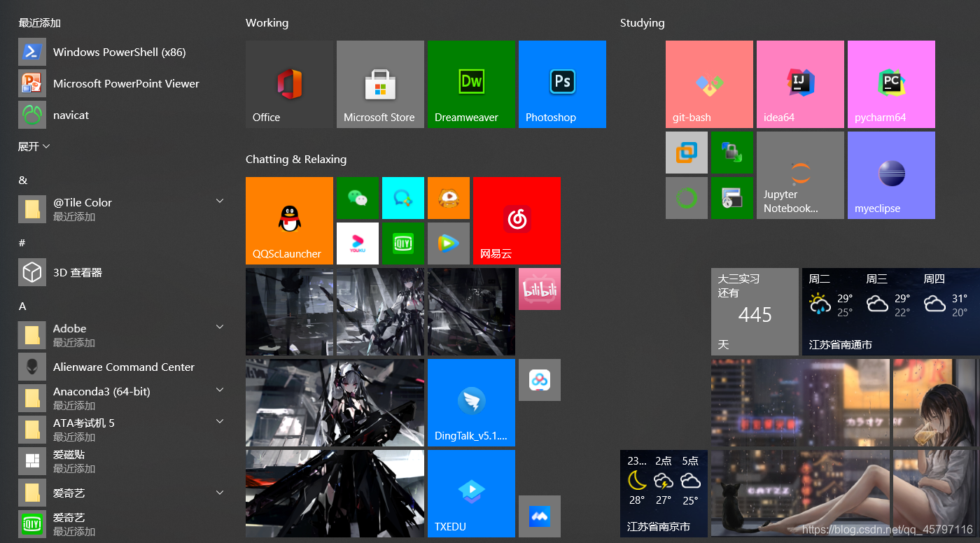The width and height of the screenshot is (980, 543).
Task: Launch Alienware Command Center from the list
Action: pos(122,367)
